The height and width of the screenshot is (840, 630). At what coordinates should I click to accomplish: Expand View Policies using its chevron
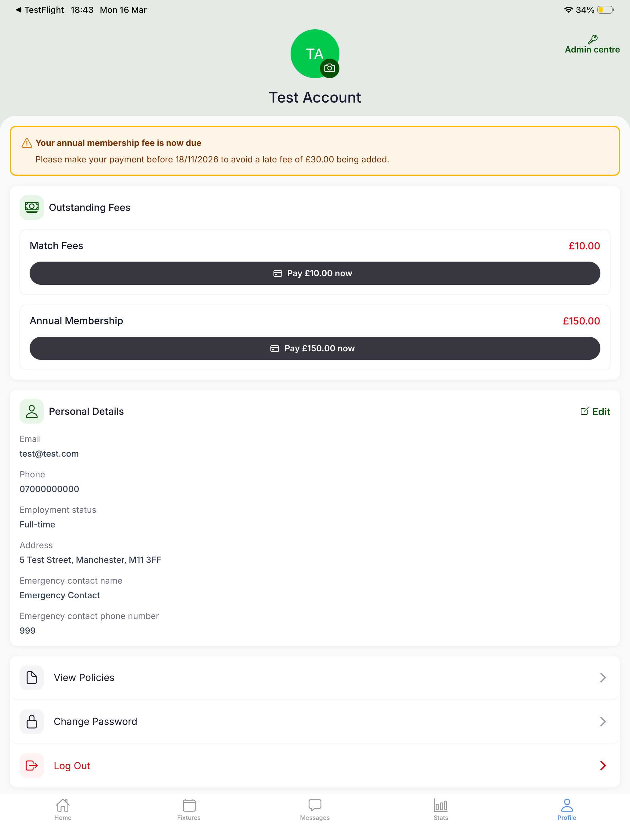pos(603,678)
